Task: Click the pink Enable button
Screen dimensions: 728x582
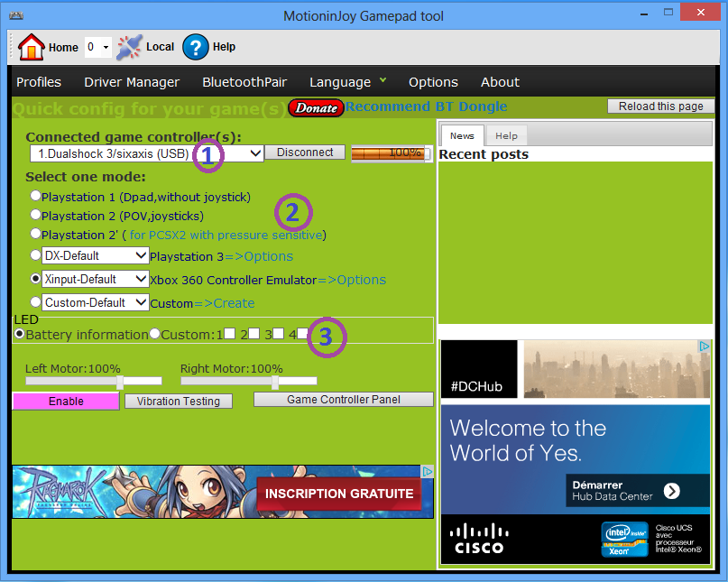Action: tap(66, 402)
